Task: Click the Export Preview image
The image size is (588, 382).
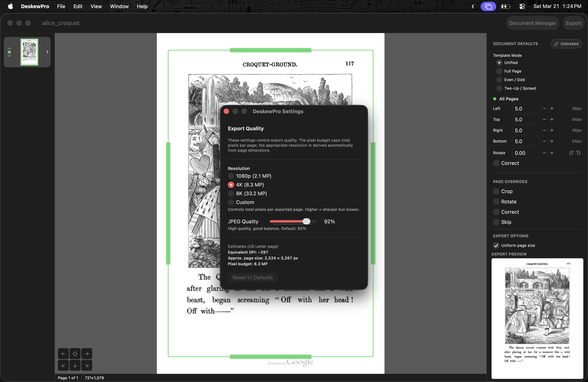Action: point(537,318)
